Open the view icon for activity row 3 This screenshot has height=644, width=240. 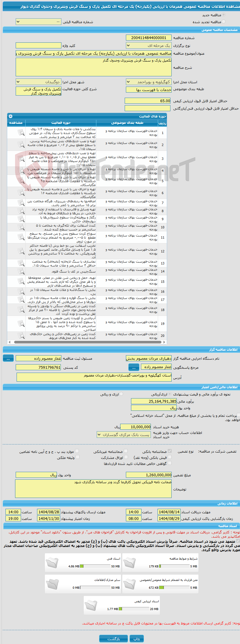(21, 159)
